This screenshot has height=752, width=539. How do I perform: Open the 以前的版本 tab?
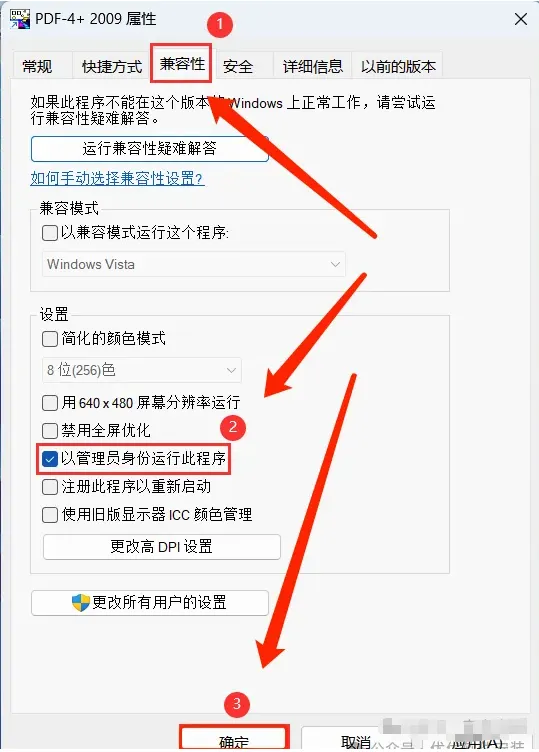pyautogui.click(x=398, y=66)
